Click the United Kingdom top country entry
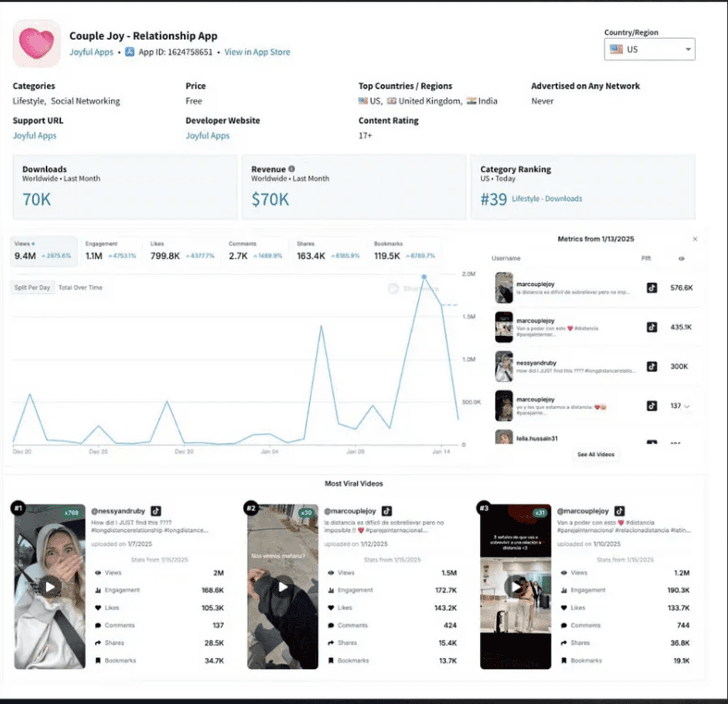The width and height of the screenshot is (728, 704). point(424,101)
